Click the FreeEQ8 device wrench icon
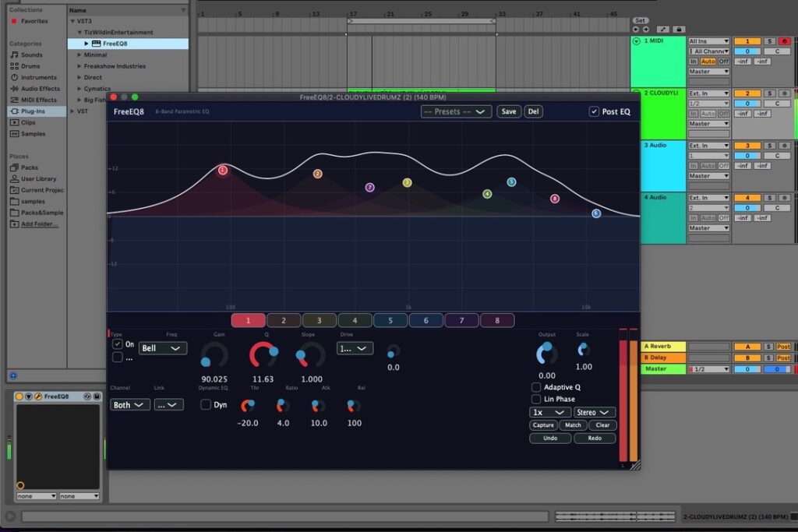This screenshot has height=532, width=798. tap(38, 396)
